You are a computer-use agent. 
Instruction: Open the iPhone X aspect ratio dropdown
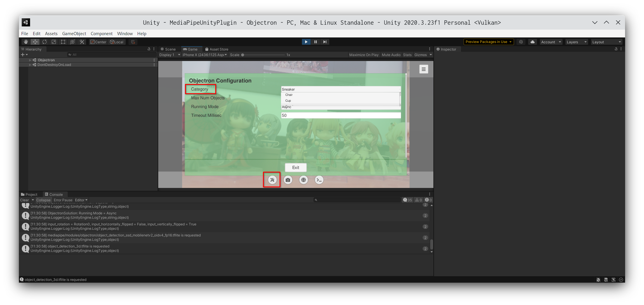tap(204, 55)
